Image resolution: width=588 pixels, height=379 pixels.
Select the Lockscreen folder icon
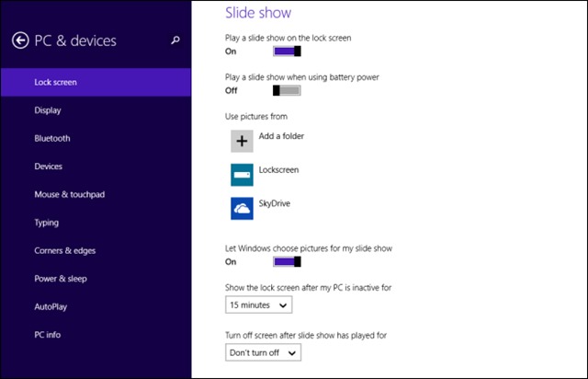[x=242, y=174]
